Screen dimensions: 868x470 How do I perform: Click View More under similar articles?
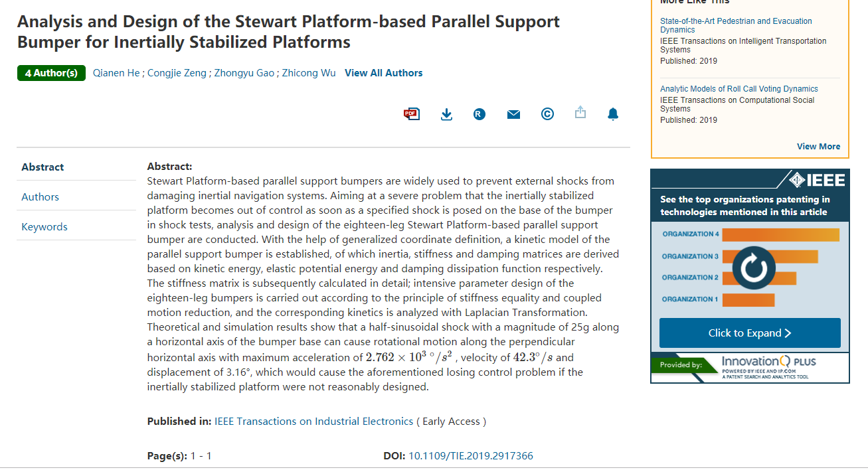point(818,146)
